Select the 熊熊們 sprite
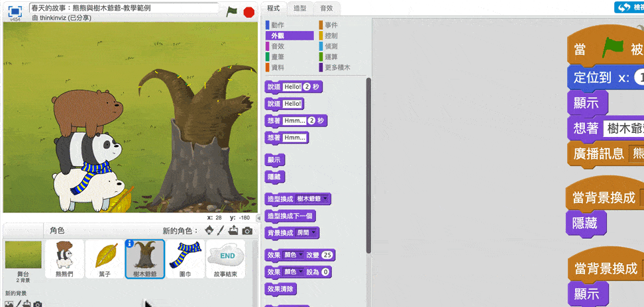This screenshot has width=644, height=307. (64, 259)
